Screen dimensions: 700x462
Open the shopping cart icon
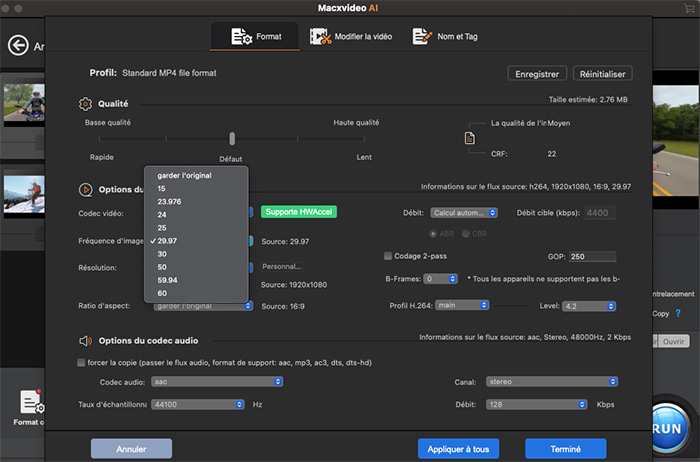689,8
